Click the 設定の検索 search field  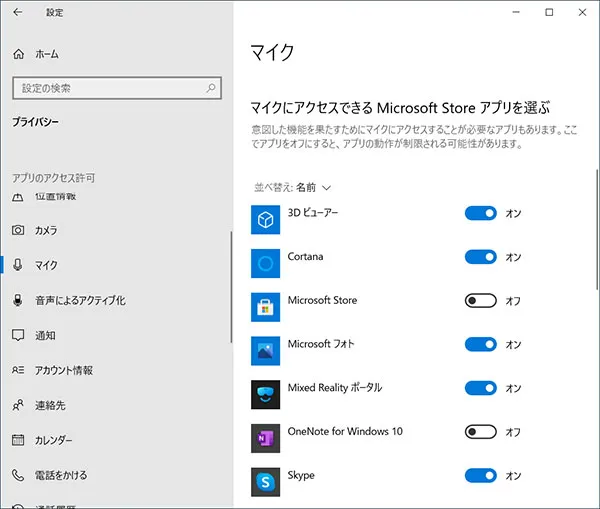coord(117,88)
